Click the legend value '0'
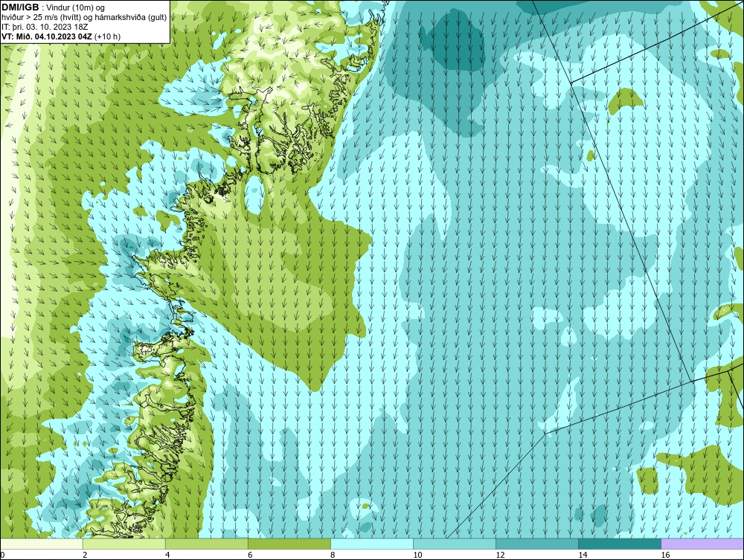Viewport: 744px width, 560px height. (2, 555)
